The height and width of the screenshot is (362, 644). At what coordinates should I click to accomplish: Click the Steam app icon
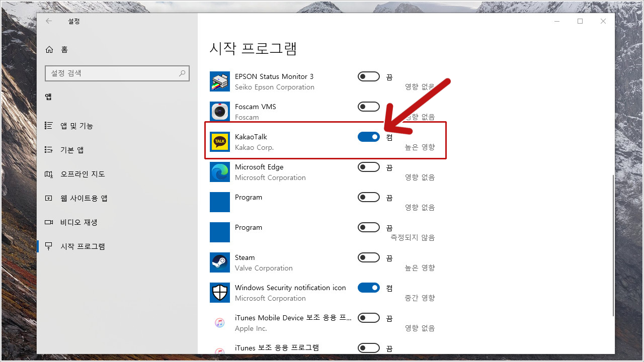[x=220, y=262]
